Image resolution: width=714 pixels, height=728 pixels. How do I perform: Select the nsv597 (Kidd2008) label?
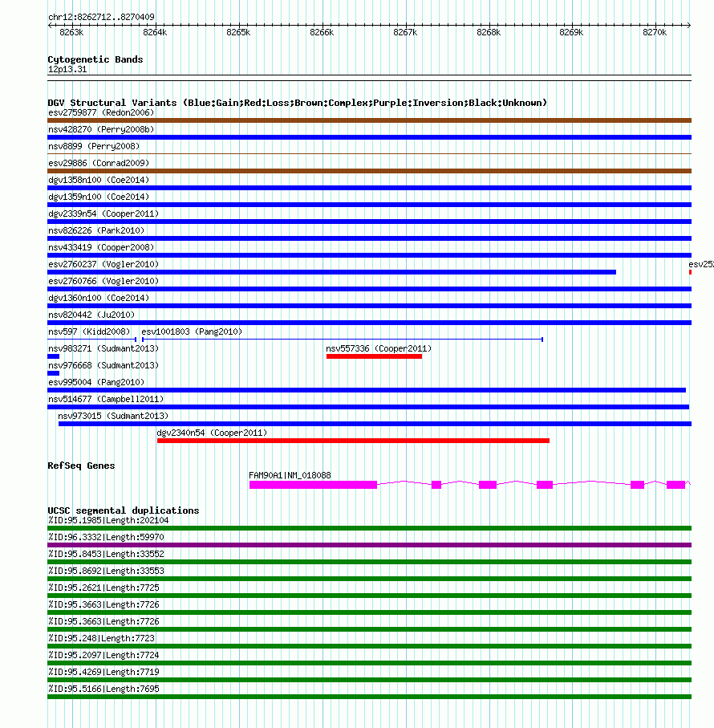click(89, 332)
